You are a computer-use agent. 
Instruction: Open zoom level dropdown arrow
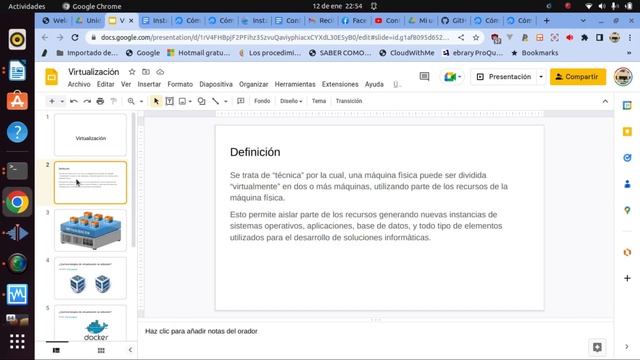click(141, 101)
